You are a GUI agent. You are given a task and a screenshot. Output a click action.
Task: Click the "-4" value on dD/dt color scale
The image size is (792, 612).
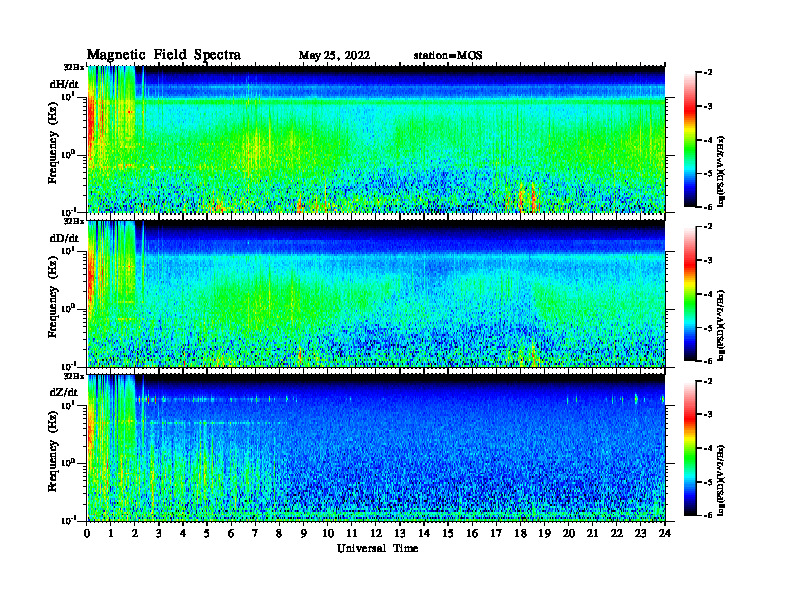tap(707, 294)
